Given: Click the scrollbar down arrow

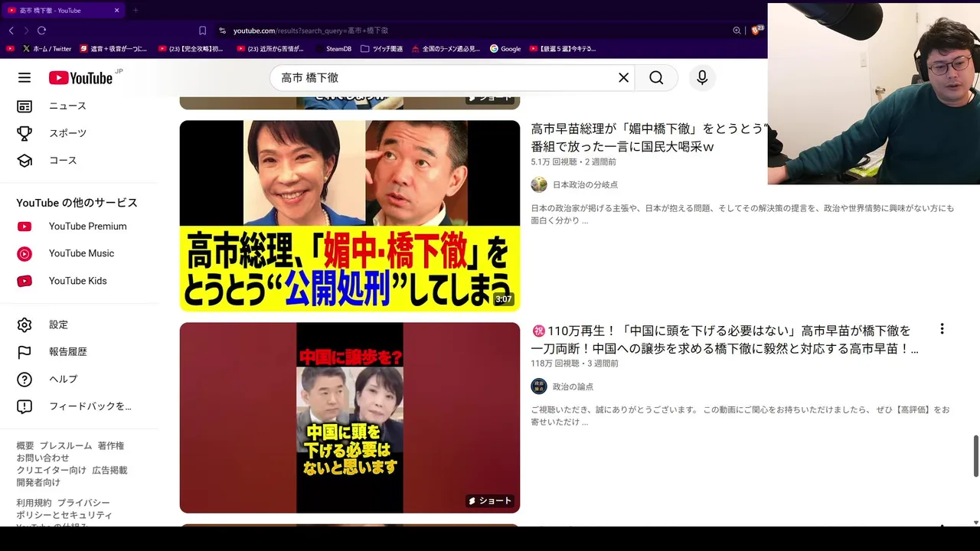Looking at the screenshot, I should 975,523.
